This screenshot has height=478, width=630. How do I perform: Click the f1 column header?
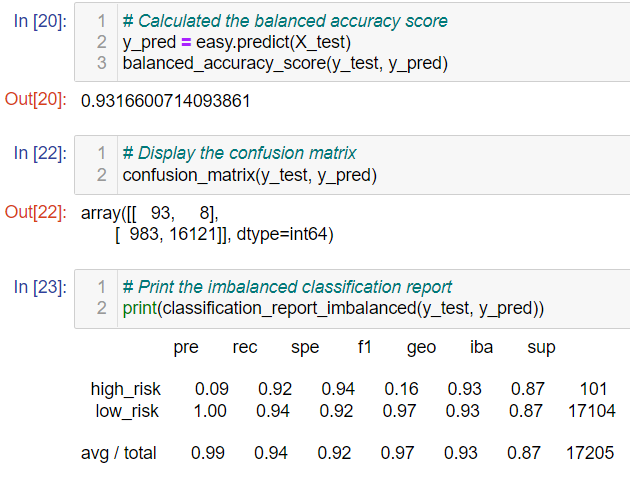pyautogui.click(x=364, y=347)
